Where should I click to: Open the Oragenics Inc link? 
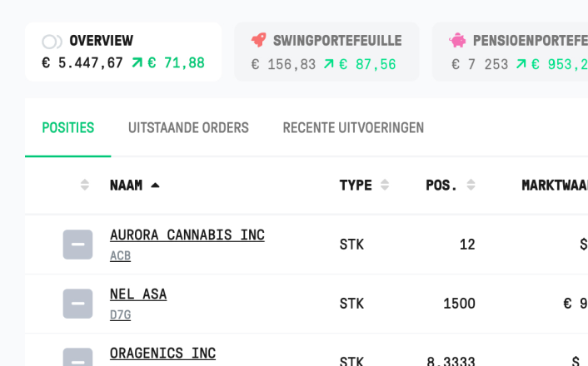click(162, 354)
